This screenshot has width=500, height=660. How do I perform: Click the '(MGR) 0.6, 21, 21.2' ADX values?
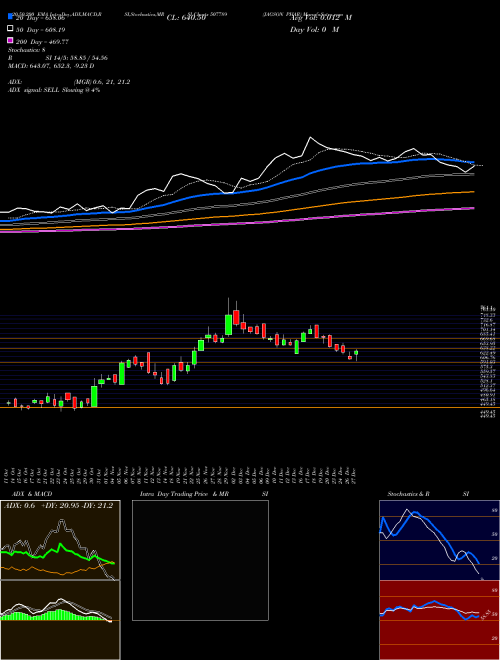point(102,82)
